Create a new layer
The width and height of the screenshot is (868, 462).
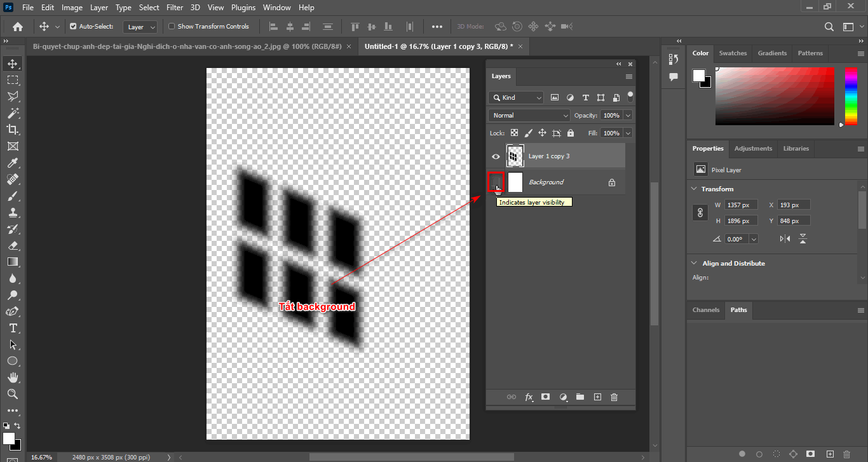(597, 397)
